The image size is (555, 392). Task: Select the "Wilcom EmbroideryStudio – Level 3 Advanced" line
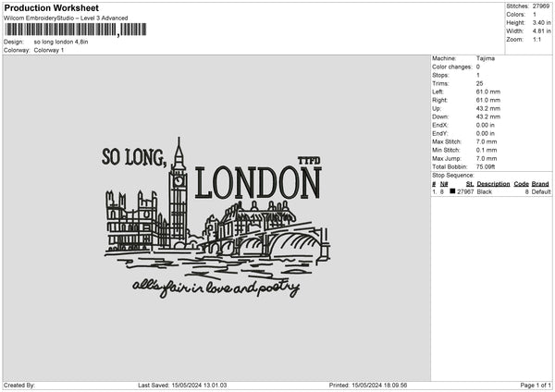tap(66, 18)
